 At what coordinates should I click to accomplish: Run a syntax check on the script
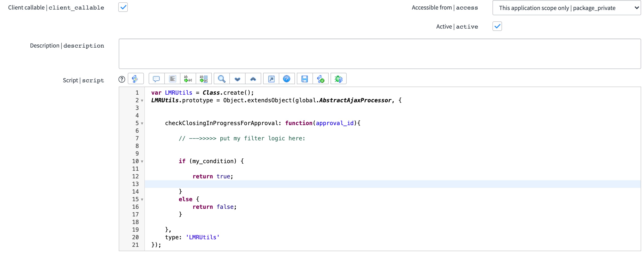(321, 78)
